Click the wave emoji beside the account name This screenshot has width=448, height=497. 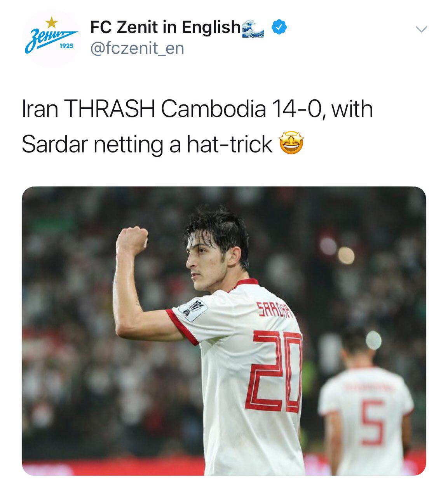253,28
